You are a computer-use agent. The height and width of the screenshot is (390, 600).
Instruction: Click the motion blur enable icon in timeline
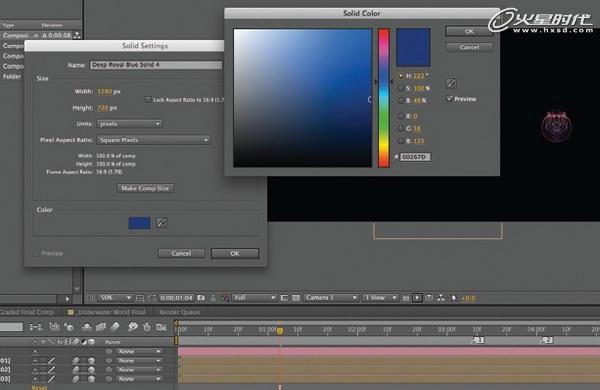tap(133, 327)
